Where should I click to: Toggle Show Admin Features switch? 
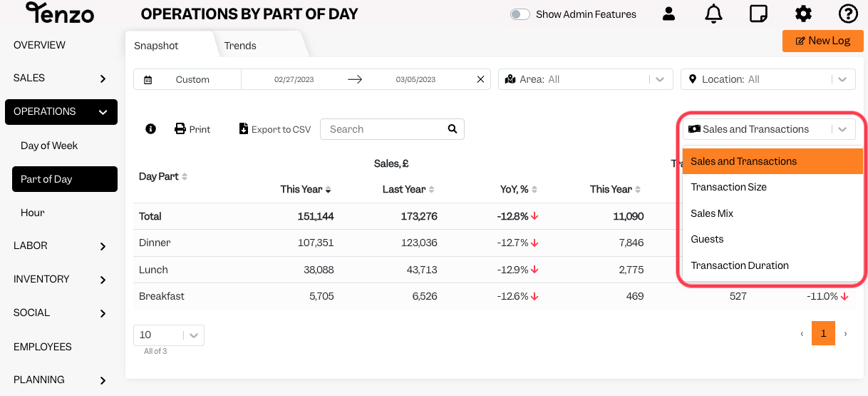click(520, 14)
